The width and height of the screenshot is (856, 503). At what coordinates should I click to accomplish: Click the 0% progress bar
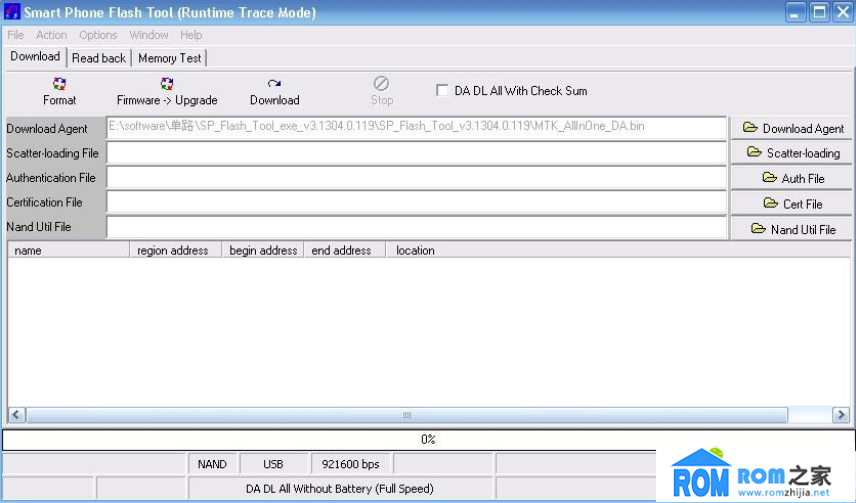pyautogui.click(x=428, y=439)
